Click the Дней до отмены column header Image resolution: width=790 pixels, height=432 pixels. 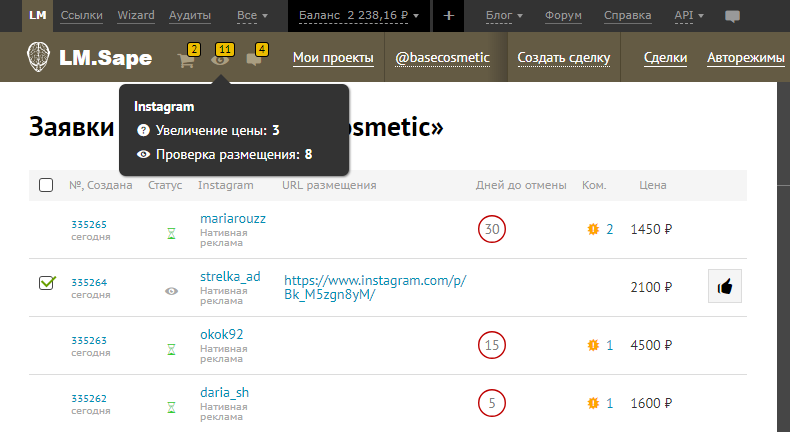coord(521,186)
